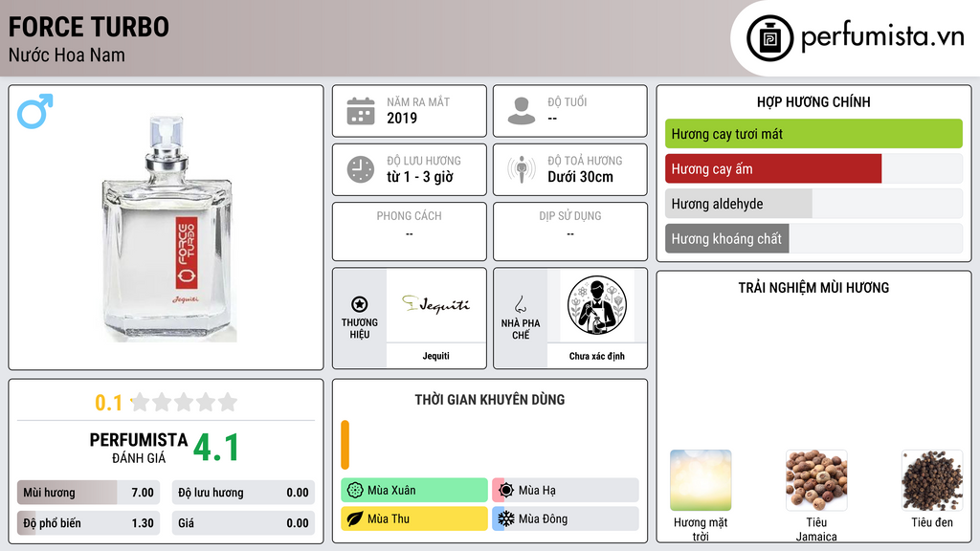Viewport: 980px width, 551px height.
Task: Click the Phong cách style card
Action: [x=410, y=231]
